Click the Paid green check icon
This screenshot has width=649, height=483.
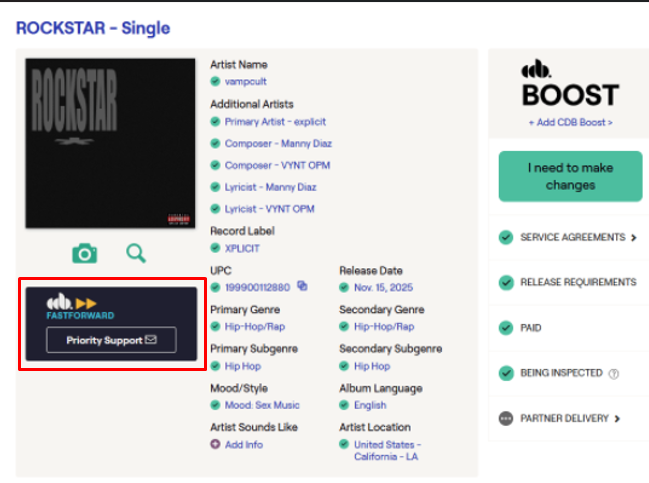click(506, 328)
